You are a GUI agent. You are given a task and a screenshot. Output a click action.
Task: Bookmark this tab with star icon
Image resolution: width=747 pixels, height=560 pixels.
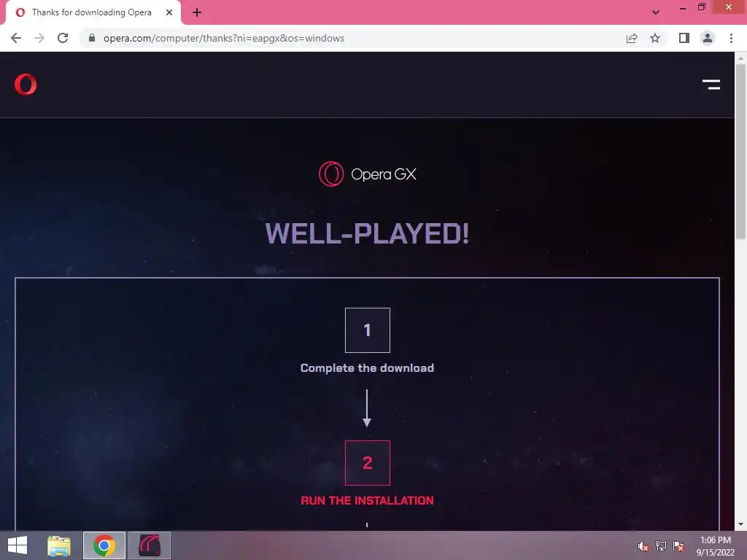(655, 38)
